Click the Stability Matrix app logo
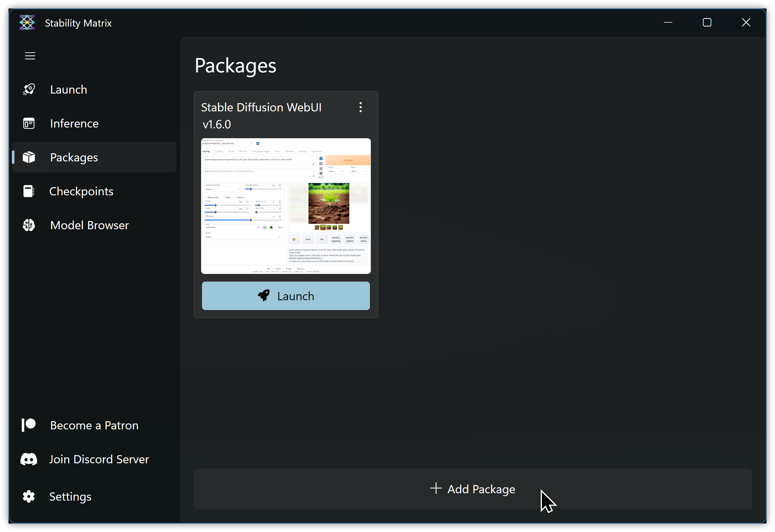 coord(27,23)
